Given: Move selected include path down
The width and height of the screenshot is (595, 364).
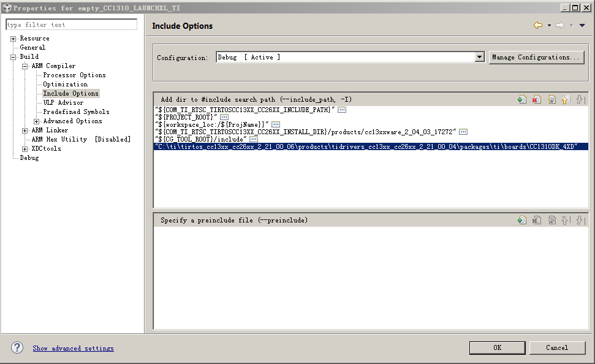Looking at the screenshot, I should coord(580,99).
